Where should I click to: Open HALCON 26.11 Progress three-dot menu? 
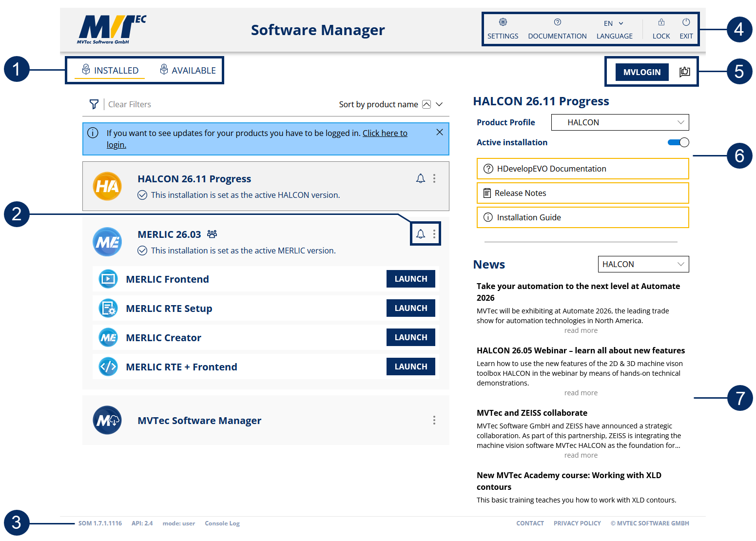point(434,178)
